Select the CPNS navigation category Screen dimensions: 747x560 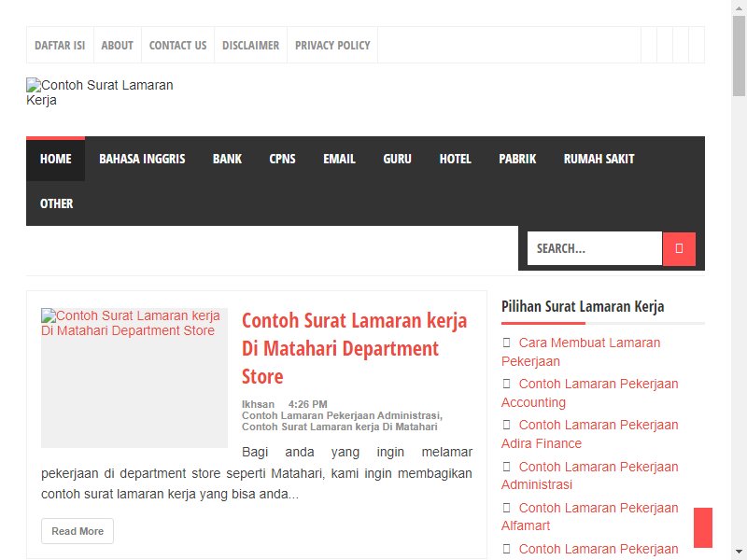(x=283, y=159)
